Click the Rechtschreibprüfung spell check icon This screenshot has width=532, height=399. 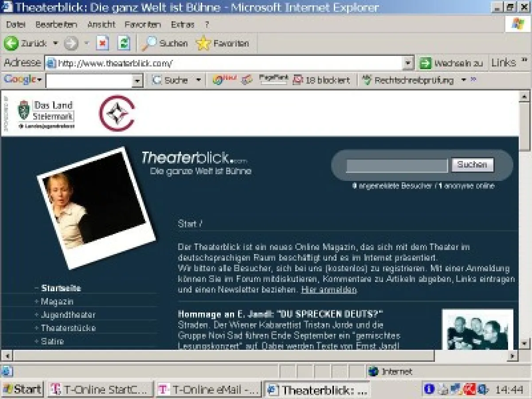366,80
